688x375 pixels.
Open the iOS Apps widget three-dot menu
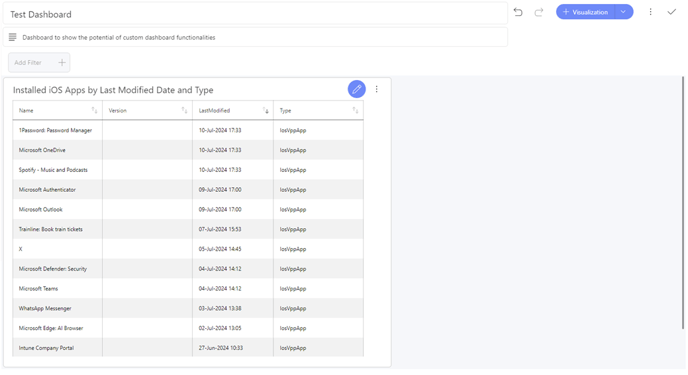(x=376, y=89)
